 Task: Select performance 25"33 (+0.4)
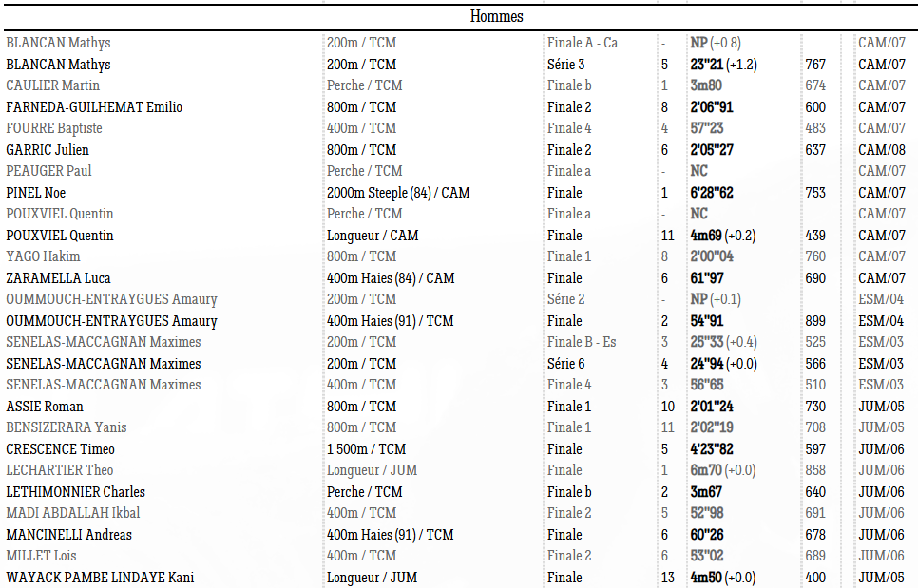click(x=723, y=342)
